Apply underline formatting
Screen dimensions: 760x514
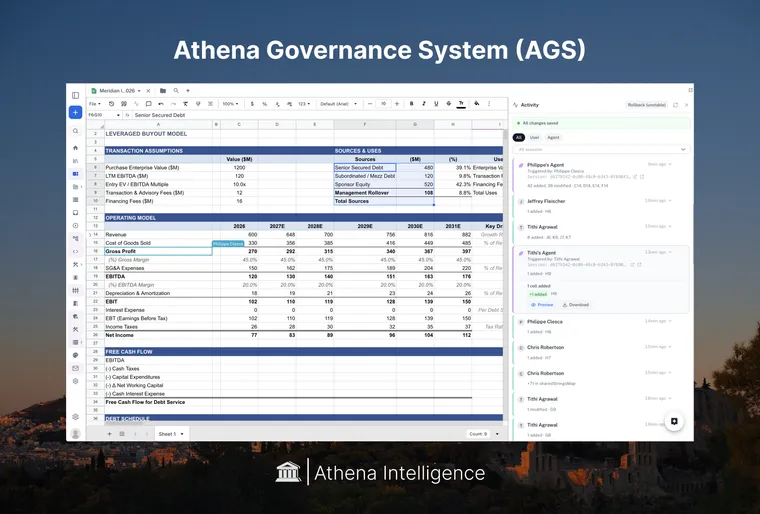coord(436,104)
